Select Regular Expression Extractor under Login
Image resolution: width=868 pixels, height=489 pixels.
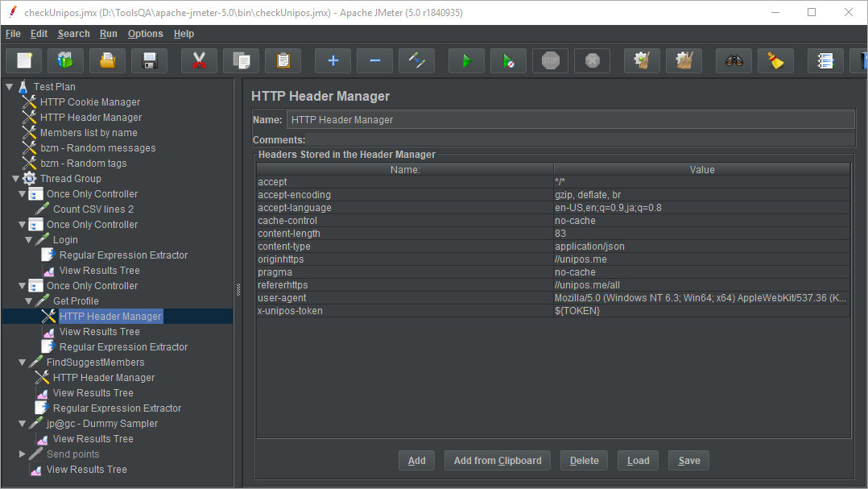[123, 255]
